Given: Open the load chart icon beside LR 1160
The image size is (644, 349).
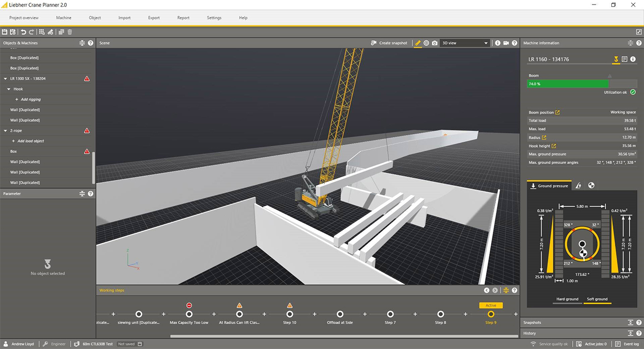Looking at the screenshot, I should (624, 59).
